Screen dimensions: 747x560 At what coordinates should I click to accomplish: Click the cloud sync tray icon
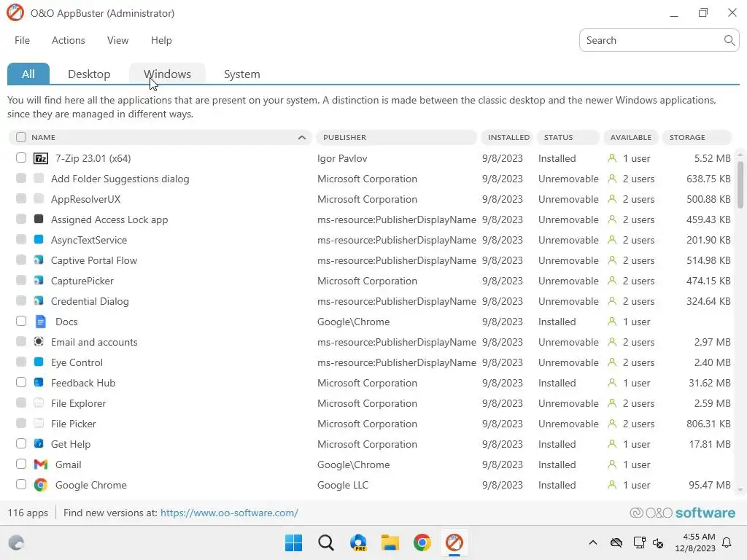[616, 542]
